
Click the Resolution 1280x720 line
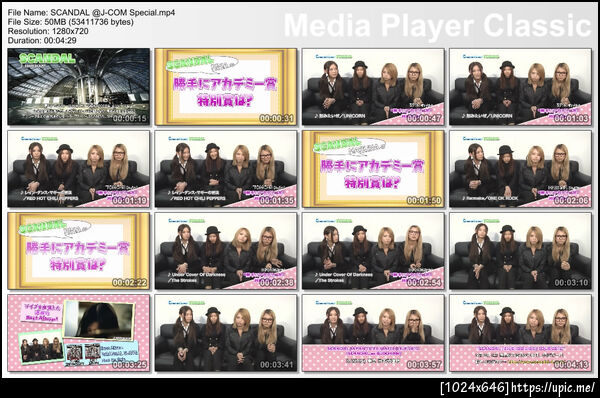tap(48, 31)
